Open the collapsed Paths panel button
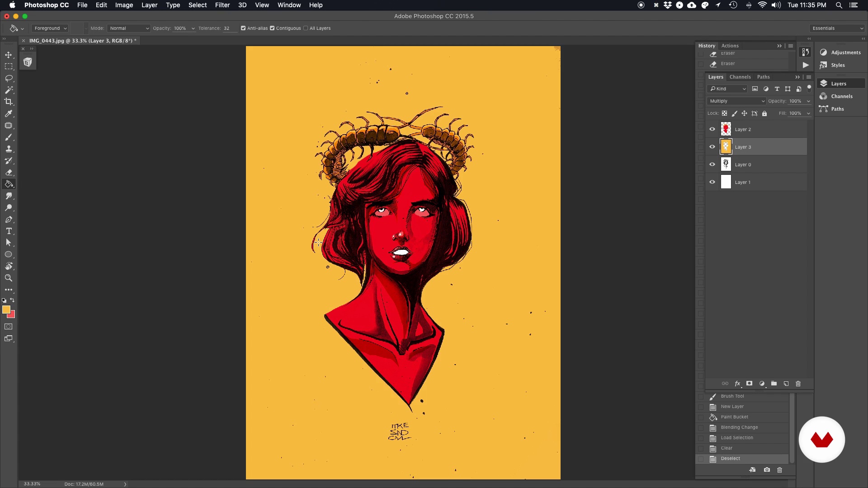868x488 pixels. point(841,109)
